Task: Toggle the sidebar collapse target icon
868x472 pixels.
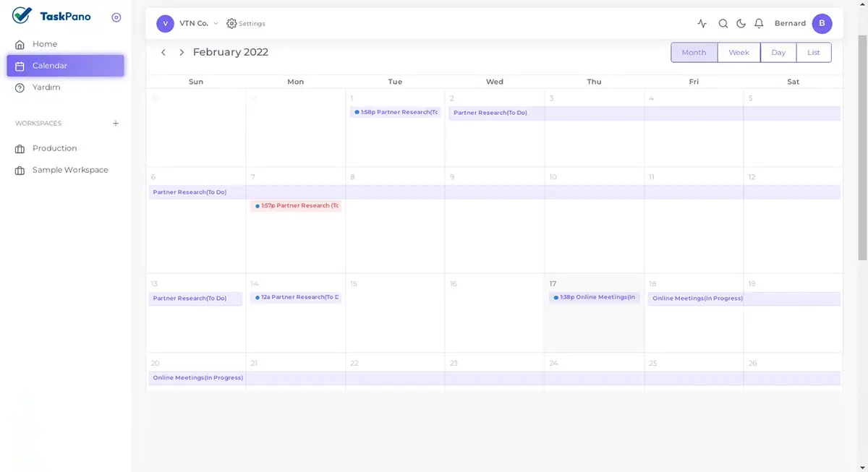Action: [x=116, y=17]
